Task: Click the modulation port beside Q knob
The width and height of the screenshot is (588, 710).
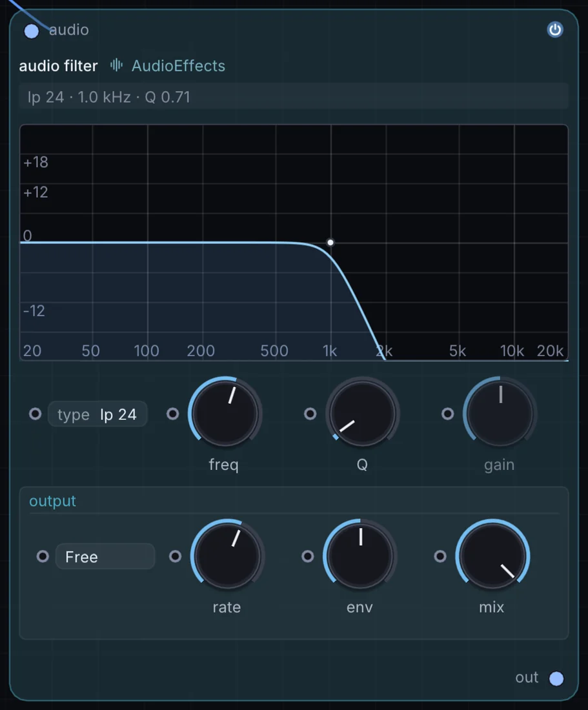Action: pos(310,414)
